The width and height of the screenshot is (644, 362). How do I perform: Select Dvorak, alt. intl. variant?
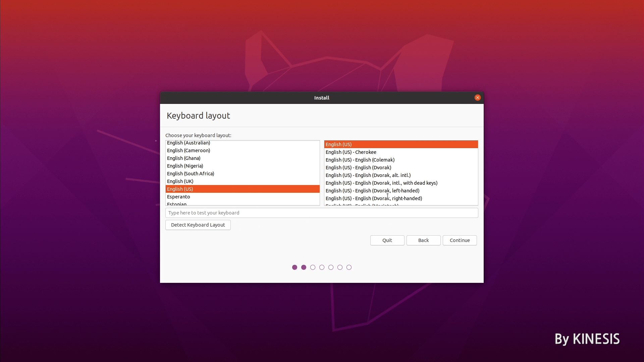(x=368, y=175)
